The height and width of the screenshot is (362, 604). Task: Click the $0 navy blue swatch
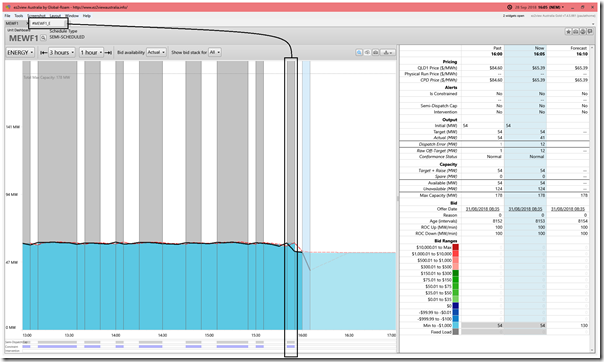click(x=456, y=306)
